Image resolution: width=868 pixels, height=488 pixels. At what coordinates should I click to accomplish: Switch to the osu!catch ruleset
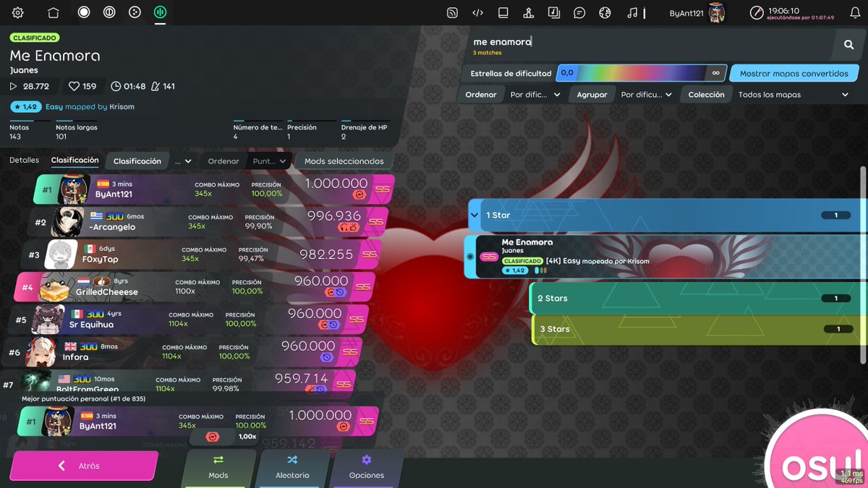coord(135,12)
